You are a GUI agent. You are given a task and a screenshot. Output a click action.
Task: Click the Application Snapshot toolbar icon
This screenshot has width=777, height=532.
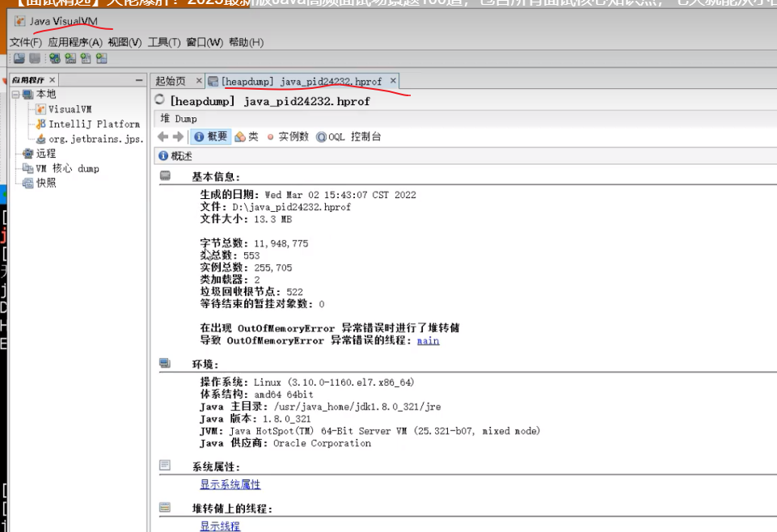102,58
